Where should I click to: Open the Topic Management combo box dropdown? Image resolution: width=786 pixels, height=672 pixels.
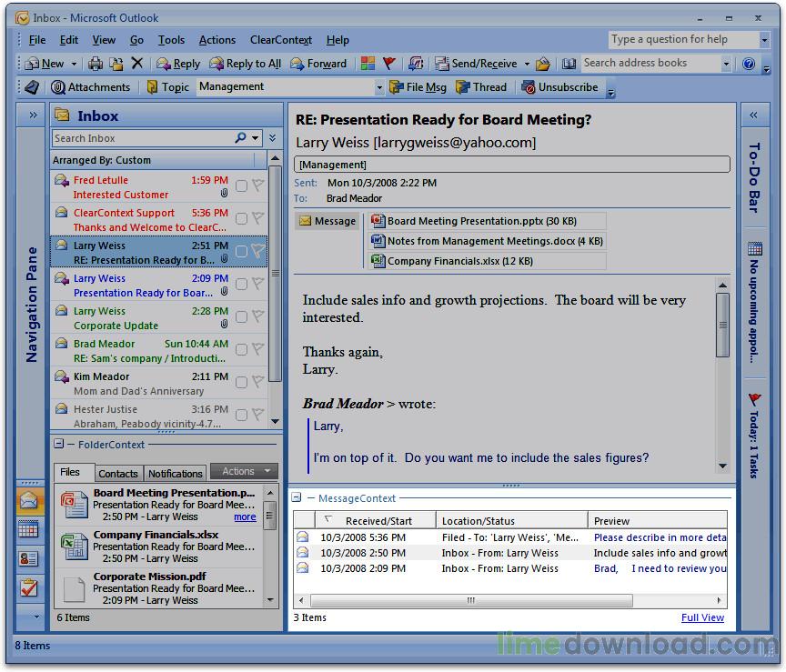[x=379, y=87]
